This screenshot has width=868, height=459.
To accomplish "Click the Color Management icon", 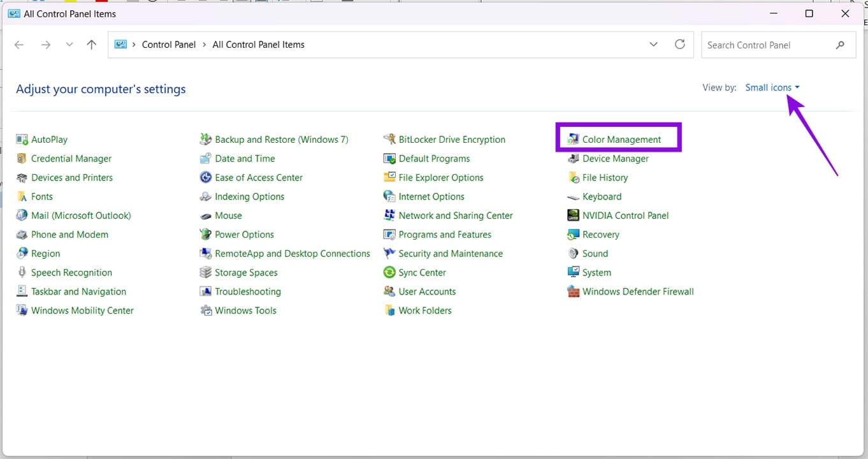I will 573,140.
